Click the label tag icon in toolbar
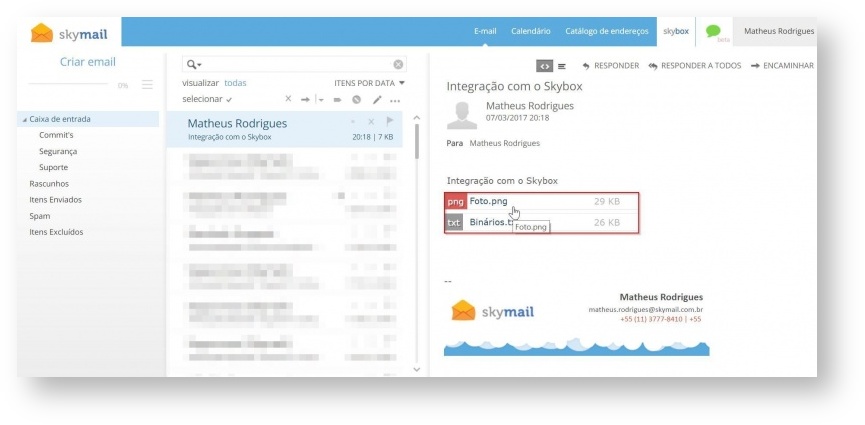This screenshot has width=865, height=425. 338,100
